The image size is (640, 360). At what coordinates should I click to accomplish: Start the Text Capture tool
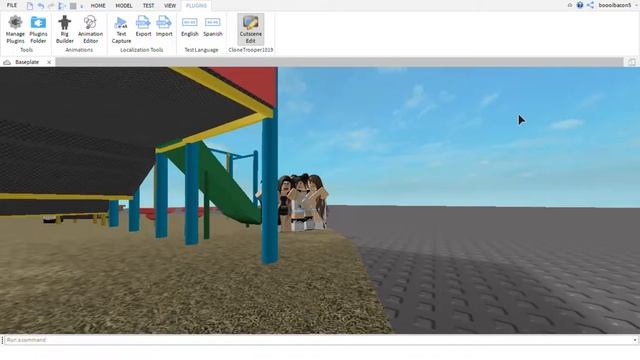click(121, 29)
